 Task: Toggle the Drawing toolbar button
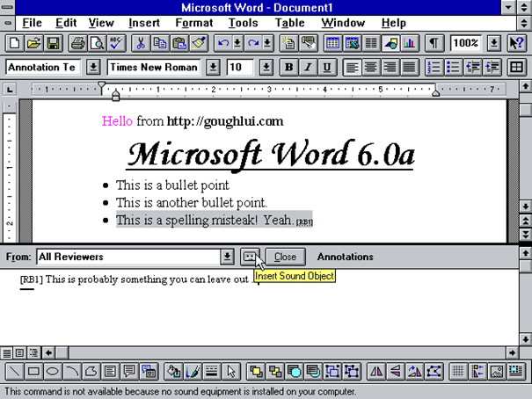pos(390,43)
